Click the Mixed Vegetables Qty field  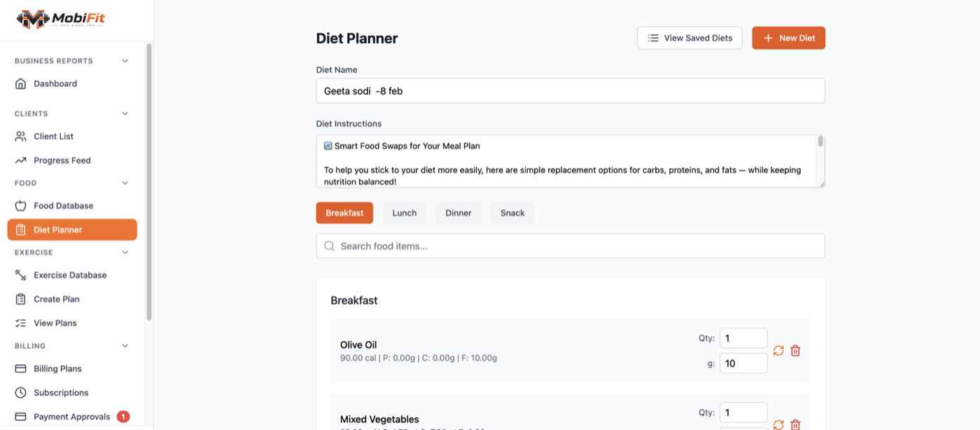point(743,413)
